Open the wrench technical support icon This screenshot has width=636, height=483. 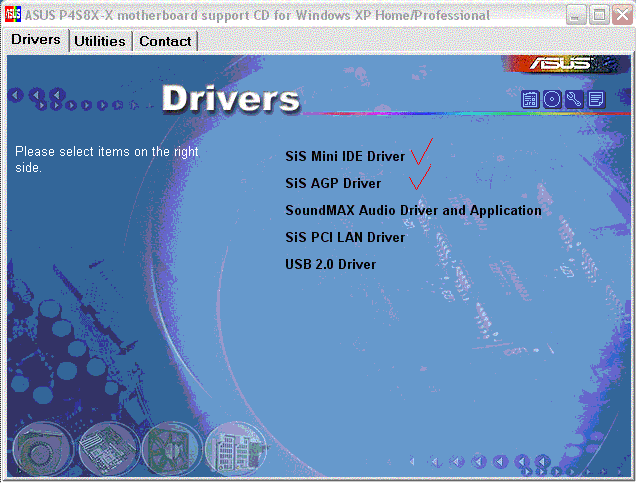(x=574, y=99)
